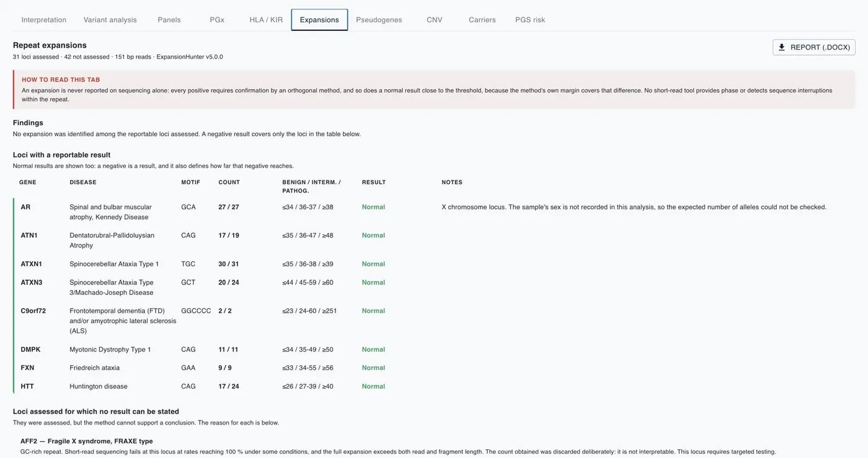The image size is (868, 458).
Task: Select the ATN1 gene cell
Action: pos(29,236)
